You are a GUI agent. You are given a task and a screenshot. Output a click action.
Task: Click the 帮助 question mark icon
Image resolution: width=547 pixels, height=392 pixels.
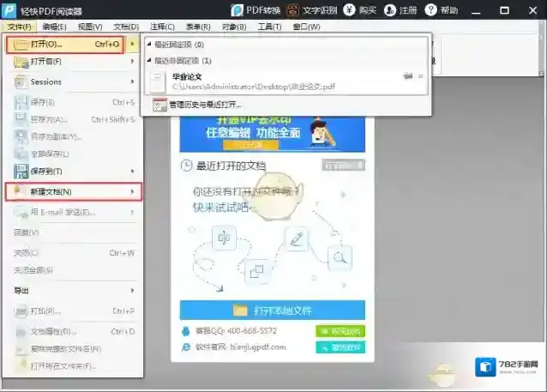[431, 9]
